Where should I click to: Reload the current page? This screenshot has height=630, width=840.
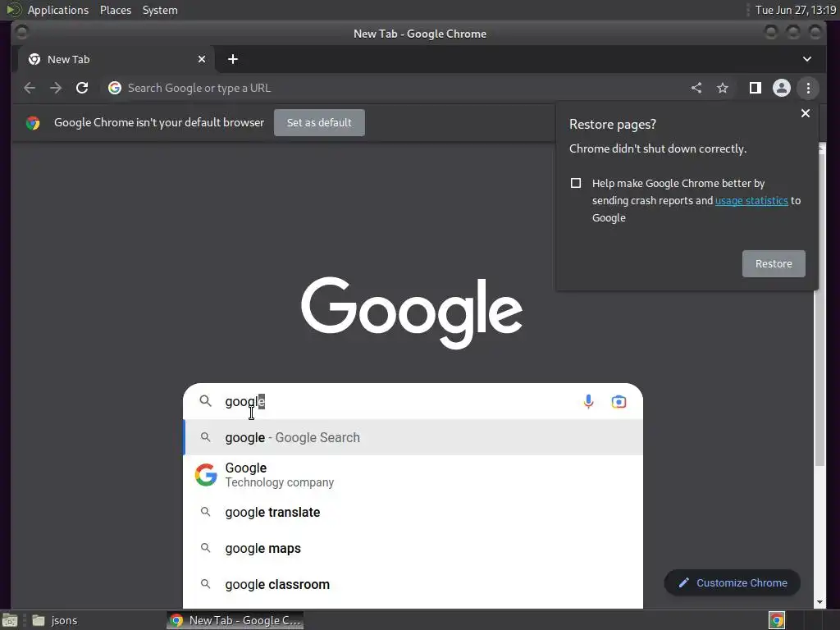click(x=82, y=88)
